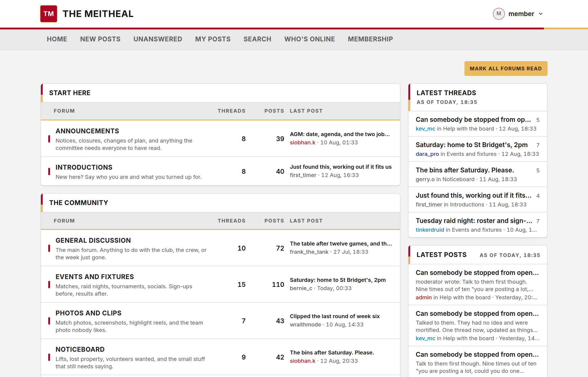Click the unread marker beside Photos and Clips
Screen dimensions: 588x377
(x=49, y=321)
